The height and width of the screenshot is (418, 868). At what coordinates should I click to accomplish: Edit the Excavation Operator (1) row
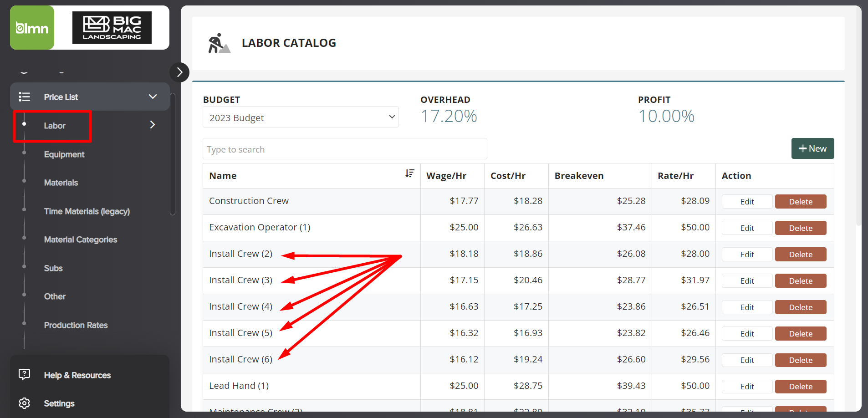tap(747, 228)
